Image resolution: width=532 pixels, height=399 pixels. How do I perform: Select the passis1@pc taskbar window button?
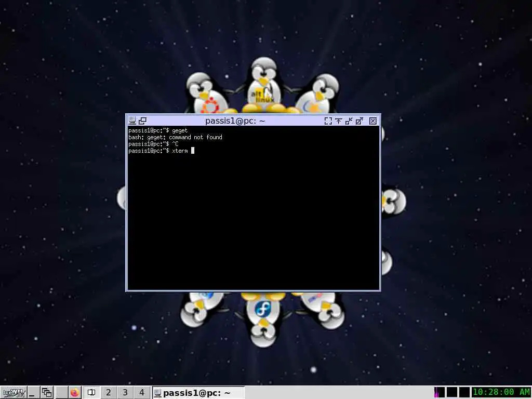198,393
